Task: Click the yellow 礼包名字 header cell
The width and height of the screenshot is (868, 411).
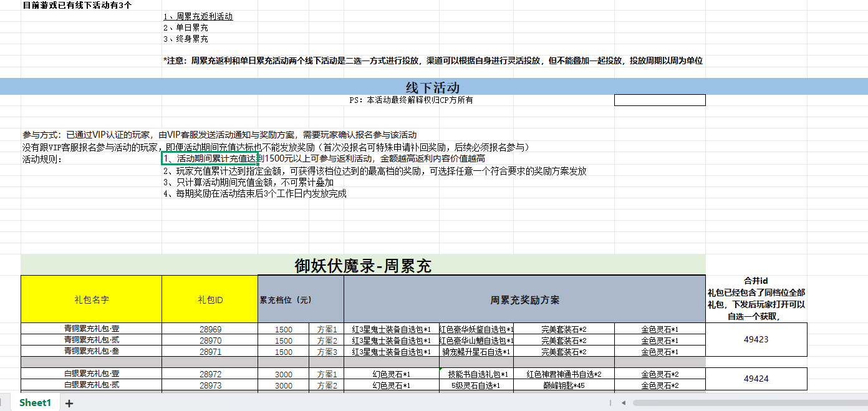Action: [x=91, y=299]
